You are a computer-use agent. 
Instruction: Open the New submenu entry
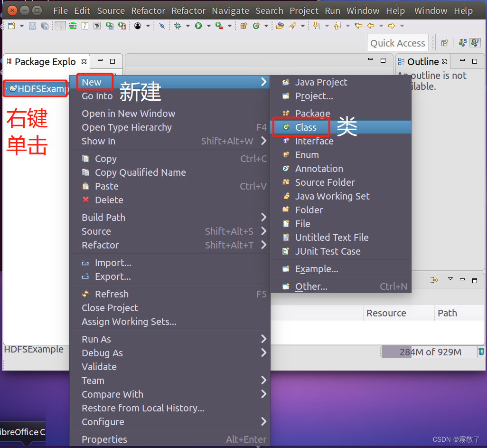(x=169, y=82)
